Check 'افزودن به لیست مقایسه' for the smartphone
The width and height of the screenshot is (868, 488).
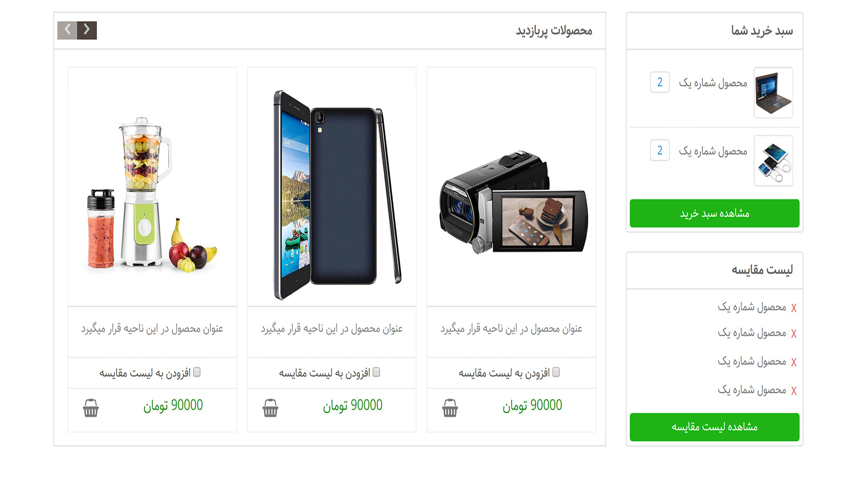click(376, 372)
